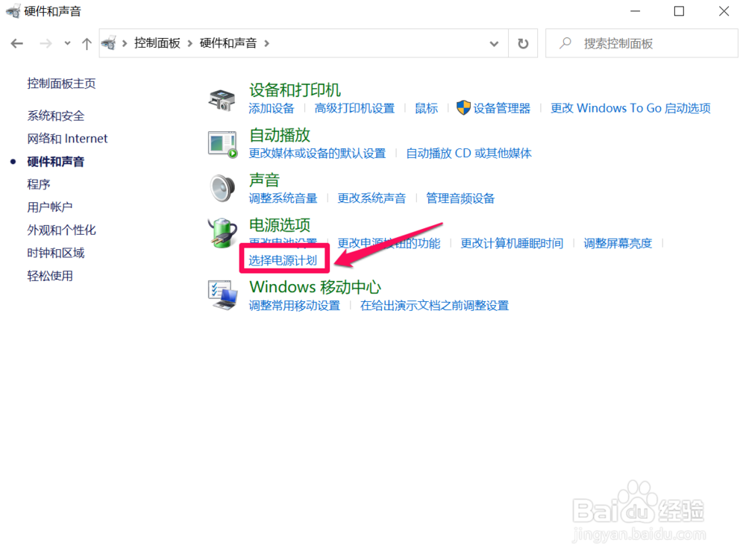Image resolution: width=746 pixels, height=560 pixels.
Task: Click the forward navigation arrow
Action: 46,44
